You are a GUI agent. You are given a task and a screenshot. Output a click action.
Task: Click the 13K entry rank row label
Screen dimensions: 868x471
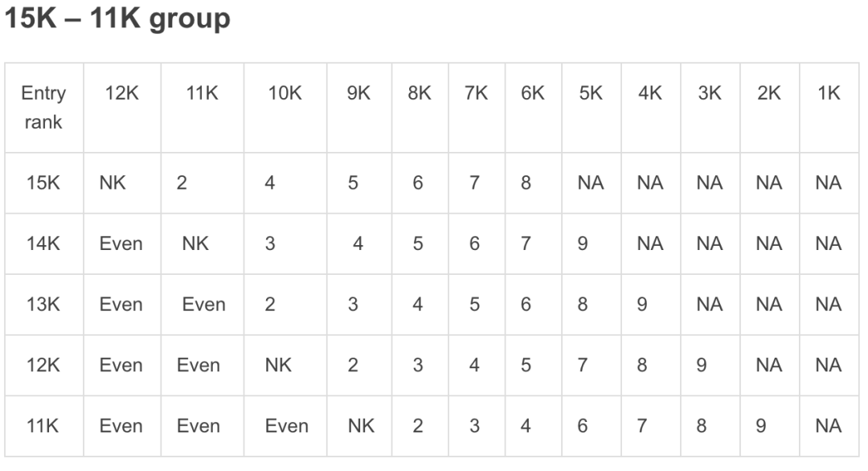click(x=43, y=305)
